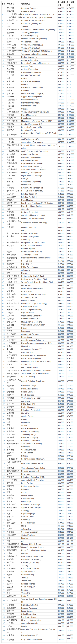
Task: Click the $173,000 mid-career salary value
Action: tap(70, 8)
